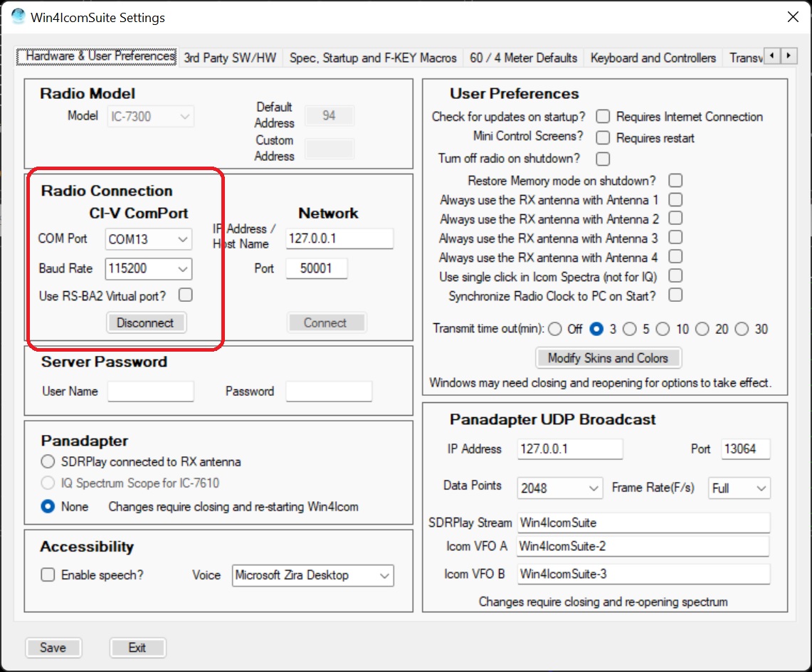The width and height of the screenshot is (812, 672).
Task: Enable Turn off radio on shutdown
Action: 603,159
